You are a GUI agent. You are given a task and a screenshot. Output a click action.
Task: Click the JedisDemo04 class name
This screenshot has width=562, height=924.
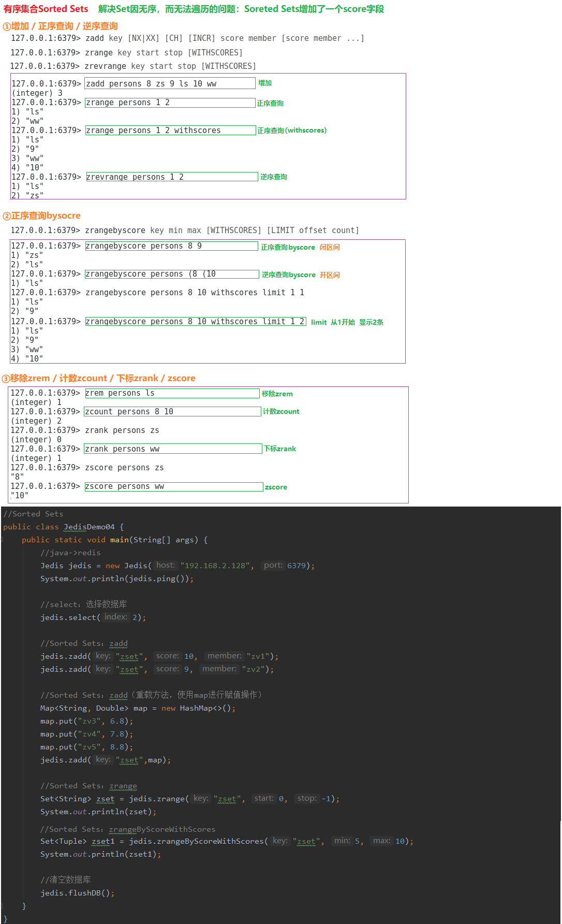89,527
